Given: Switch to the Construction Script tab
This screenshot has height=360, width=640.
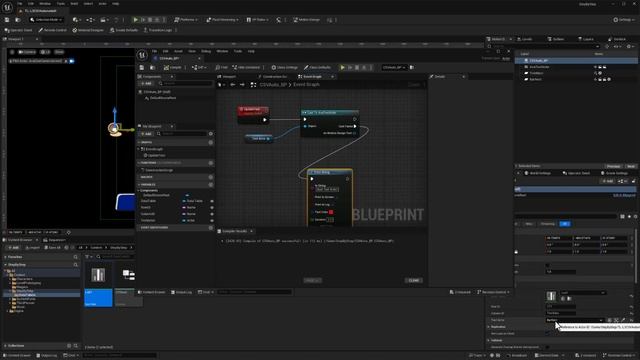Looking at the screenshot, I should [272, 77].
